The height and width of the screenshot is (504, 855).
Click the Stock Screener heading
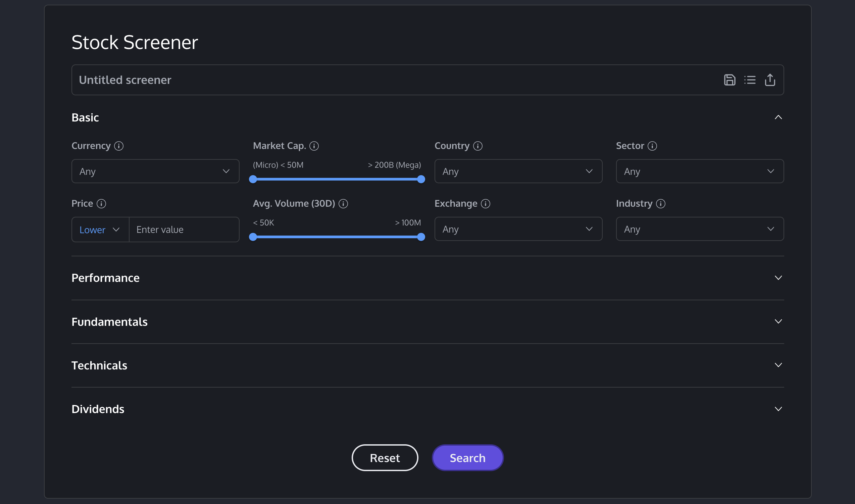pos(135,43)
